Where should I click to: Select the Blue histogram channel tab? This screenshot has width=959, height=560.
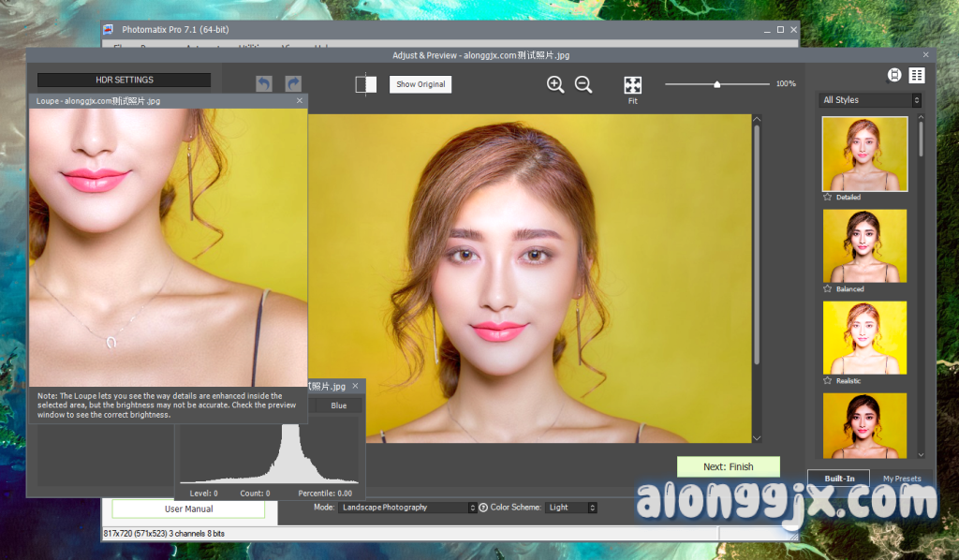coord(338,405)
